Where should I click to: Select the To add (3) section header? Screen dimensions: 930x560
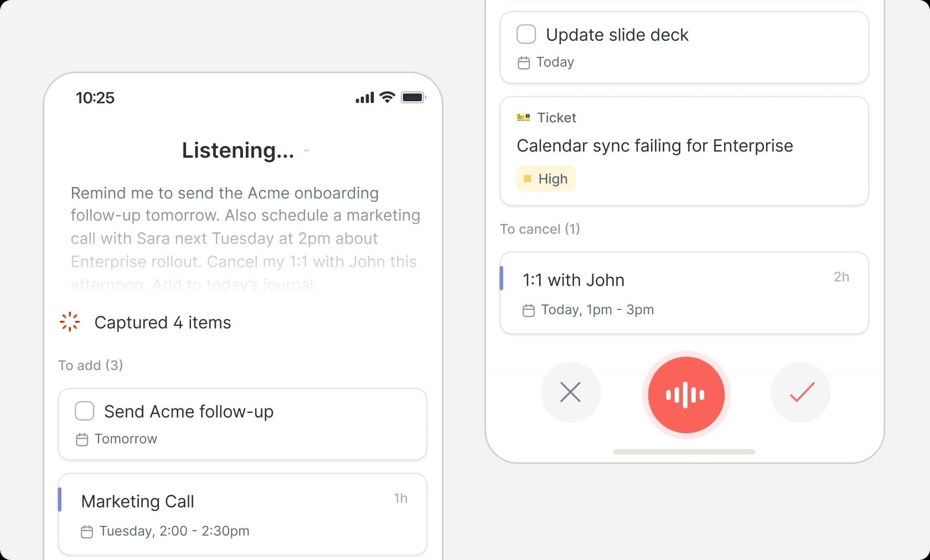click(91, 365)
